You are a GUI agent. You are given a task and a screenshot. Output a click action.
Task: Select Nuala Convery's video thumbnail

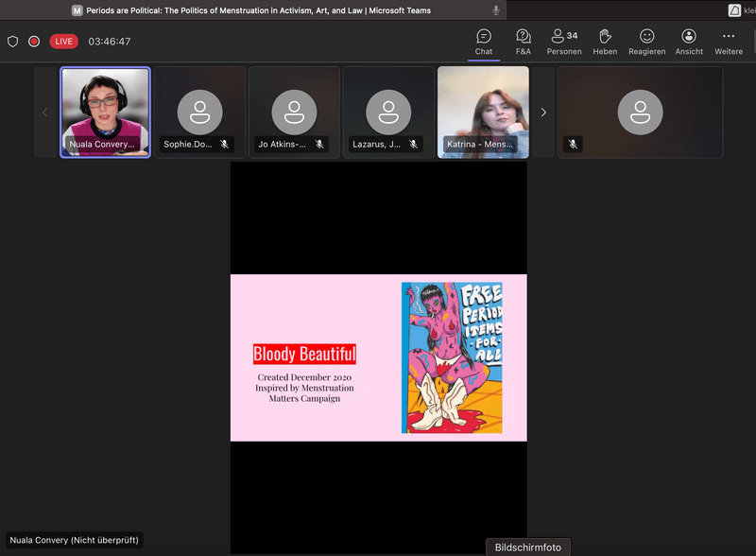[x=105, y=112]
